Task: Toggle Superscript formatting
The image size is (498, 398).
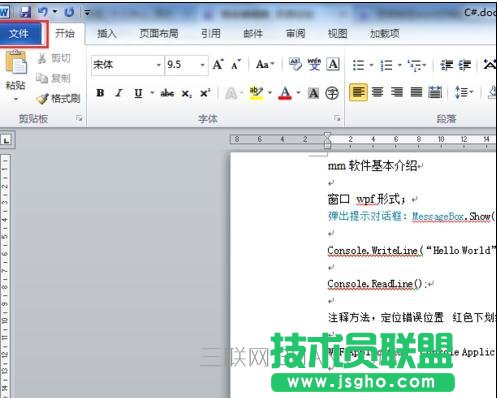Action: tap(205, 93)
